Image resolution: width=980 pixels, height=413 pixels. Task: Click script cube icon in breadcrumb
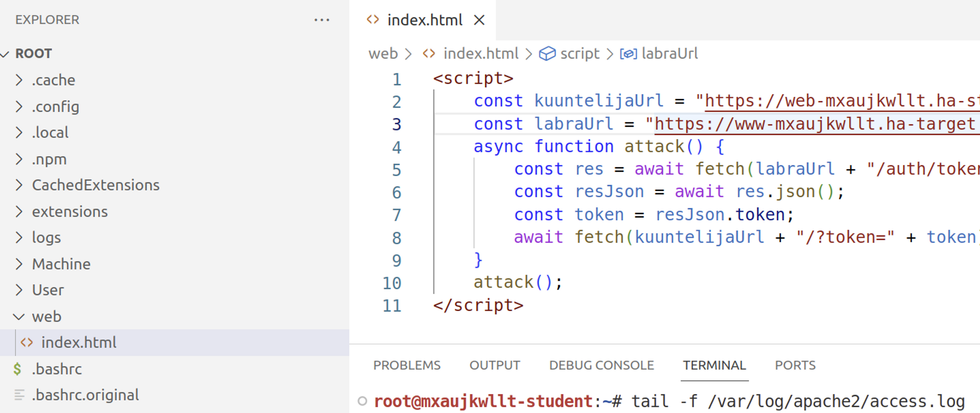coord(547,54)
